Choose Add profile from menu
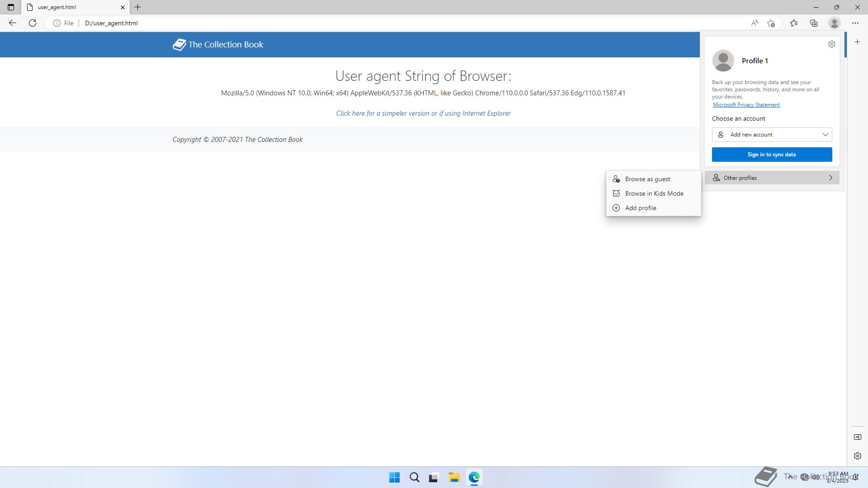 pos(641,208)
